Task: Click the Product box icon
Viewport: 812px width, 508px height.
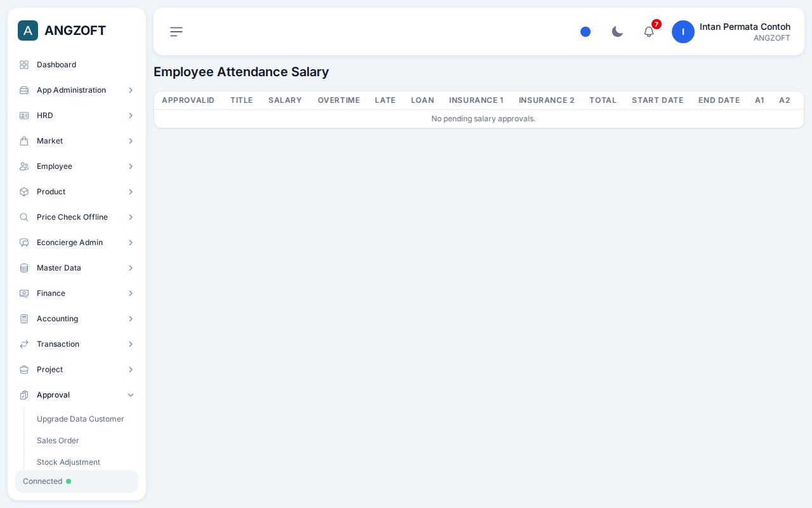Action: (x=24, y=192)
